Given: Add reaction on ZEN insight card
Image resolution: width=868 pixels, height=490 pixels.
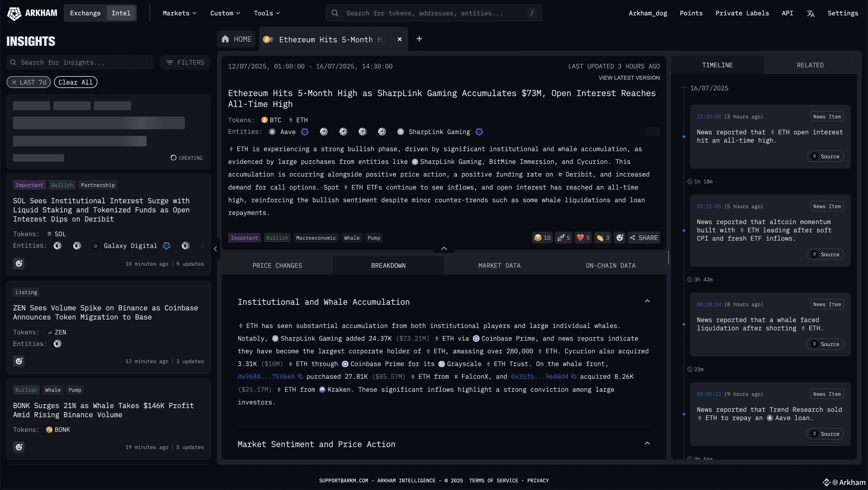Looking at the screenshot, I should 19,361.
